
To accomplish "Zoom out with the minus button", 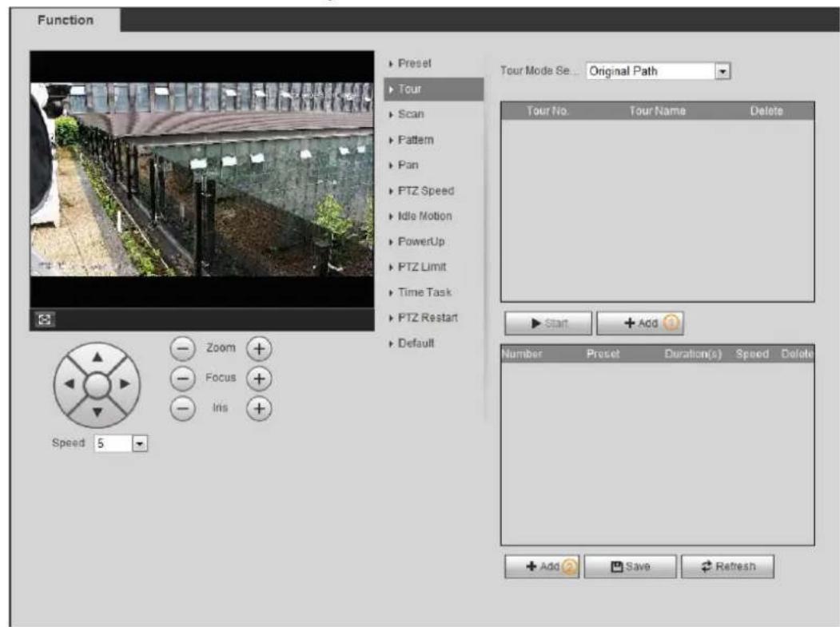I will pos(183,348).
